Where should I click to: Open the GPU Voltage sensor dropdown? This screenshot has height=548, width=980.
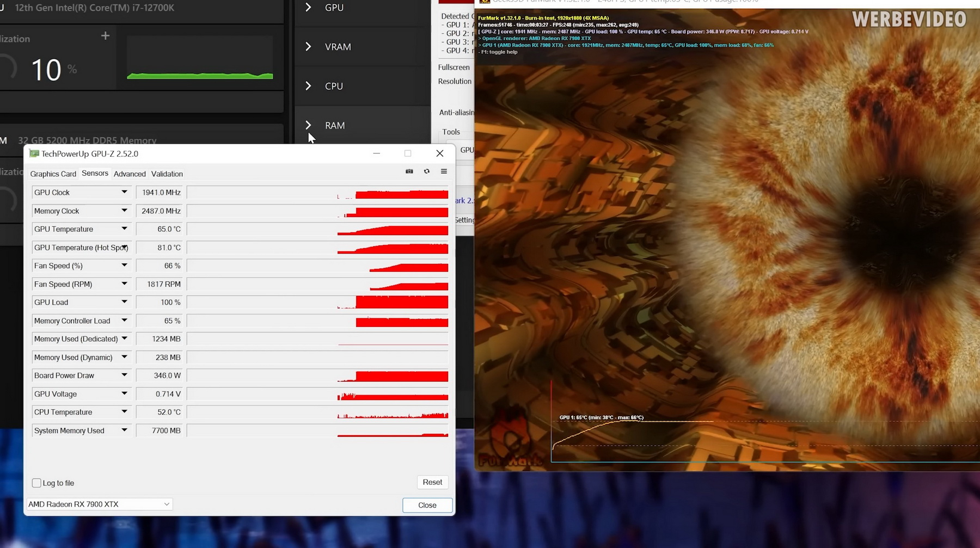point(124,394)
